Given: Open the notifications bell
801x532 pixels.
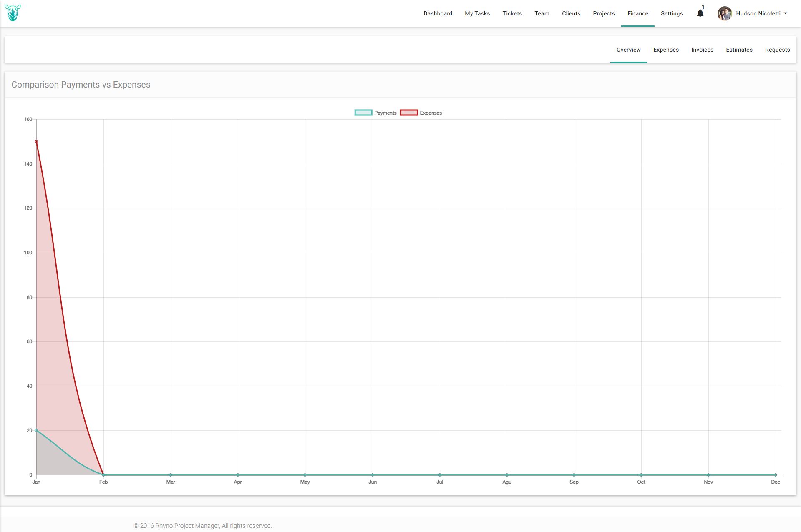Looking at the screenshot, I should 700,13.
